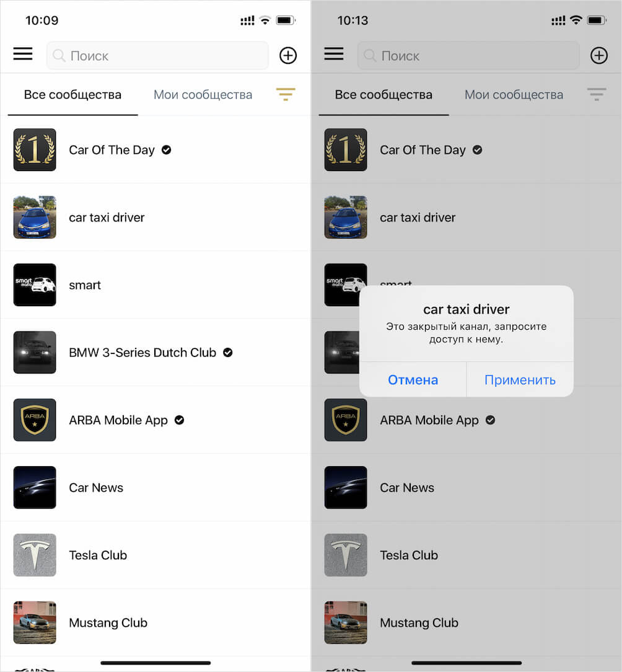Open the smart community in left list
This screenshot has width=622, height=672.
[x=155, y=285]
